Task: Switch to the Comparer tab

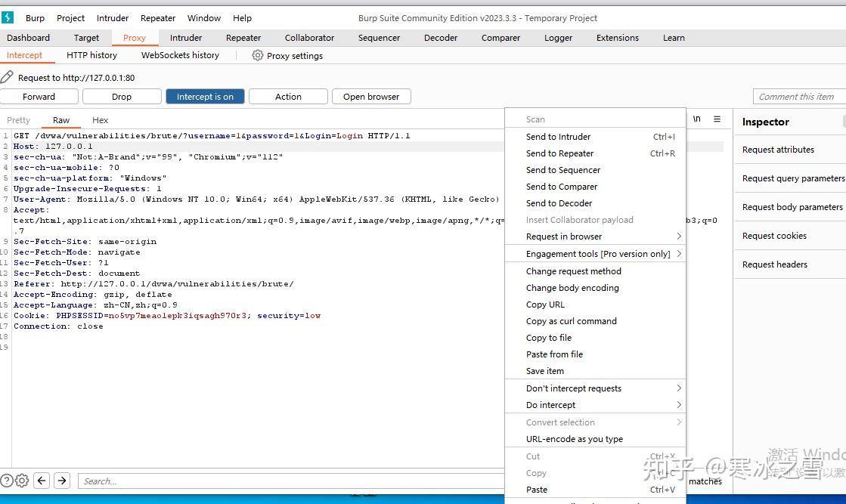Action: [500, 38]
